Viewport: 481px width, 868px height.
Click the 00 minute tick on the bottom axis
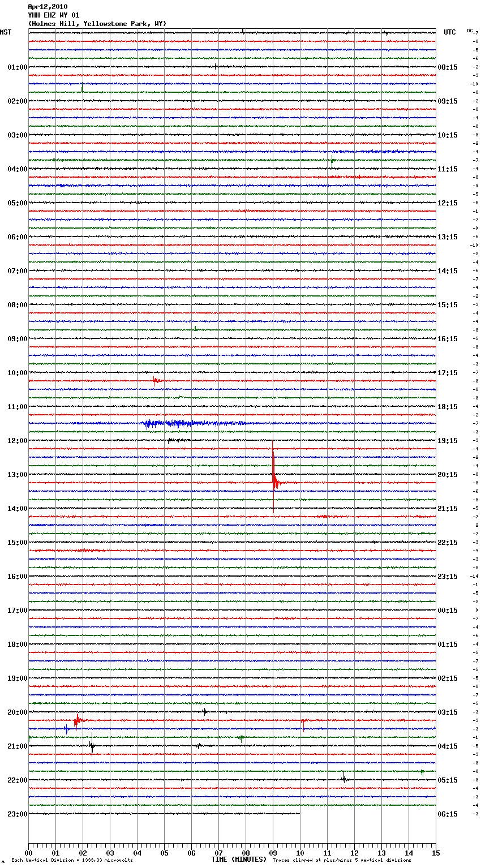tap(28, 853)
